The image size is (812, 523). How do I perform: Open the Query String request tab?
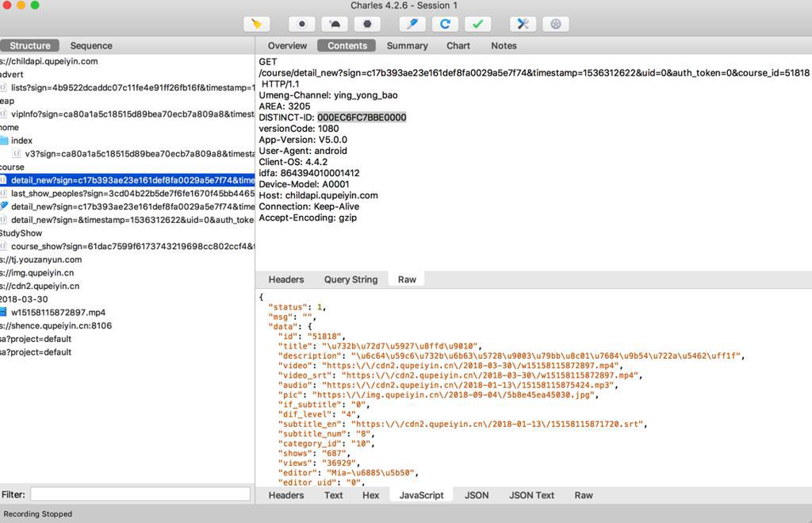point(350,279)
